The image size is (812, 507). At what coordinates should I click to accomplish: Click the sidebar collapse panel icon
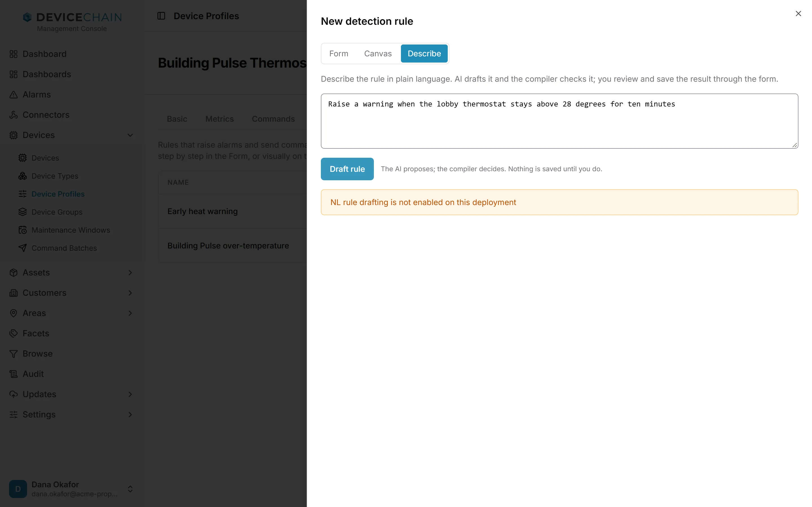tap(161, 16)
